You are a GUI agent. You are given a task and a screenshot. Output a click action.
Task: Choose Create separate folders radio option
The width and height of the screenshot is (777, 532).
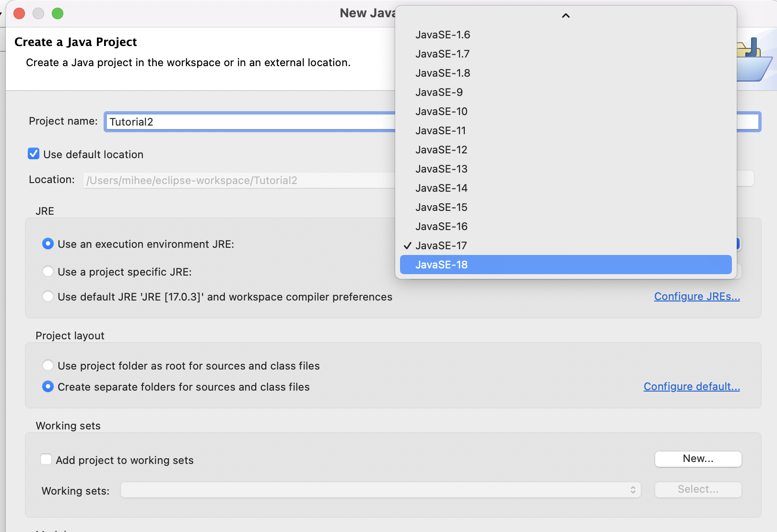coord(48,387)
